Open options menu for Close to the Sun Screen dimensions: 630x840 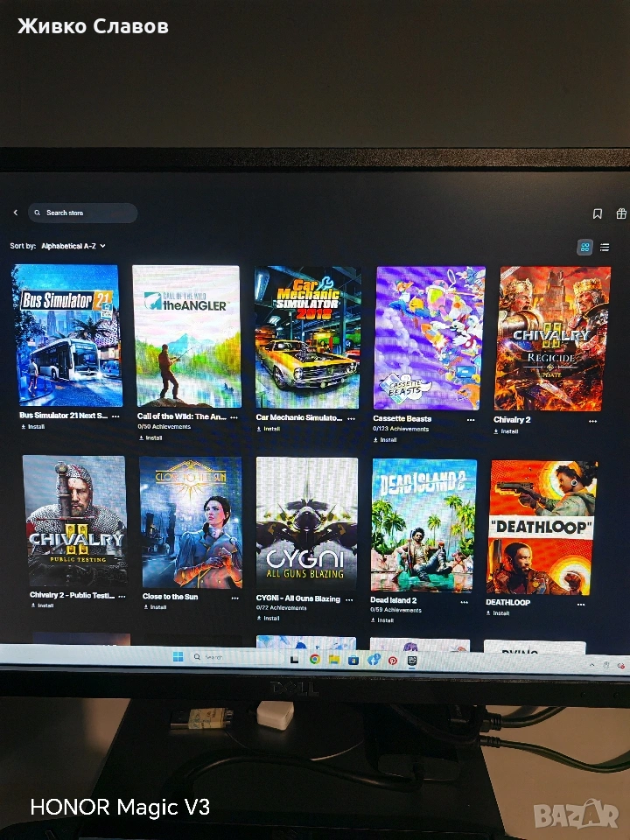[x=234, y=598]
